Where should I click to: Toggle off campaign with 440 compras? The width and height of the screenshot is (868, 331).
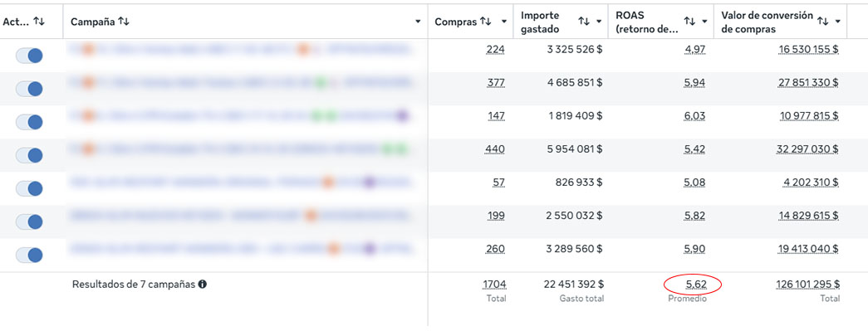click(29, 155)
